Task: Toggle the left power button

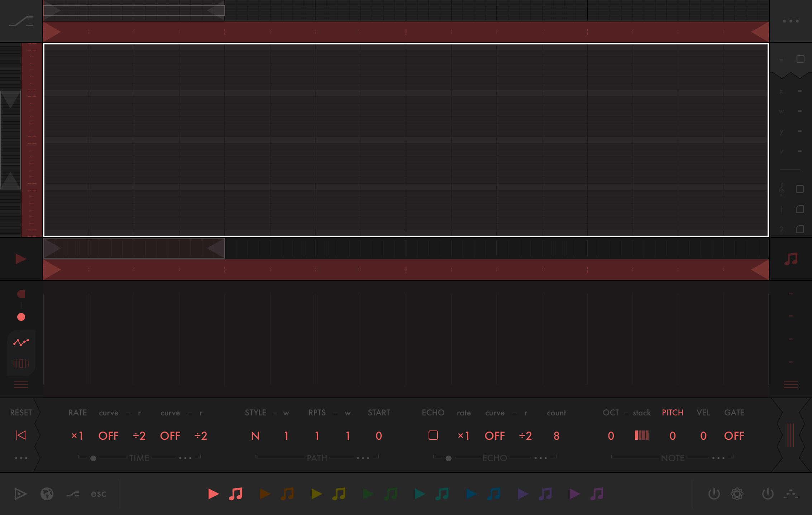Action: click(714, 494)
